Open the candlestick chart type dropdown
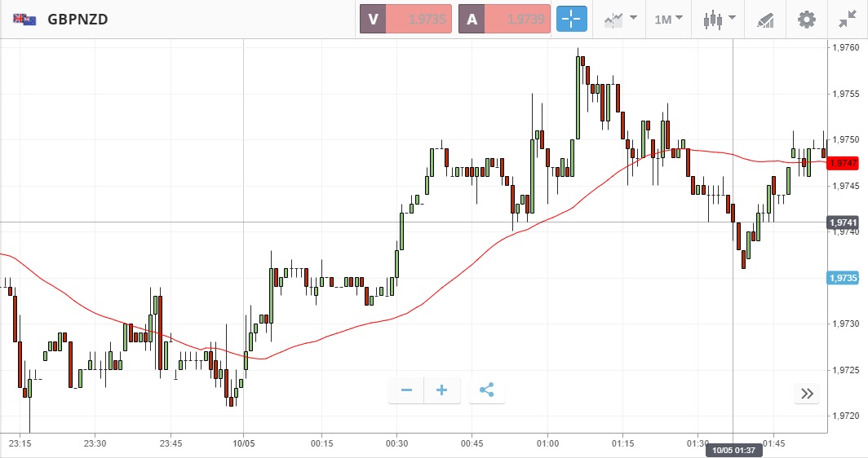The width and height of the screenshot is (868, 458). click(x=719, y=19)
